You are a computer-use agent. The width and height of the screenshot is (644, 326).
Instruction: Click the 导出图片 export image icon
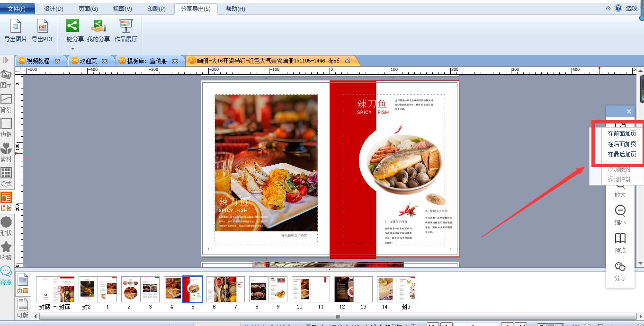click(x=16, y=26)
